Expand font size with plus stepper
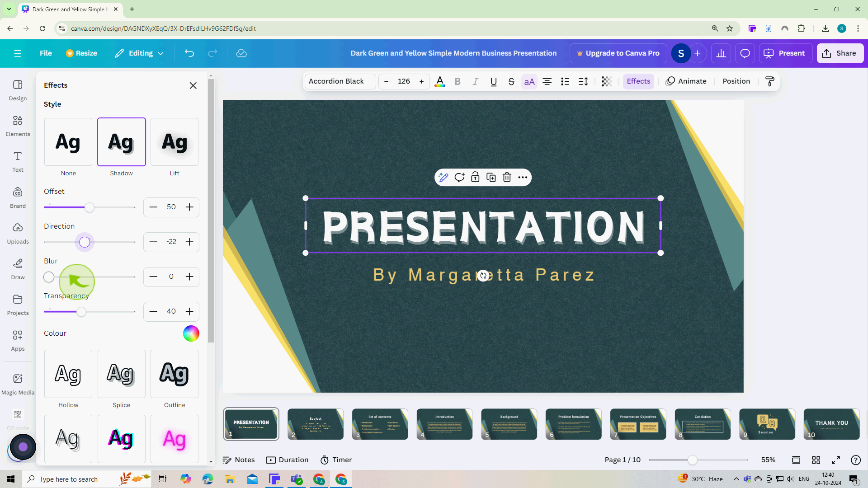This screenshot has width=868, height=488. [x=421, y=81]
